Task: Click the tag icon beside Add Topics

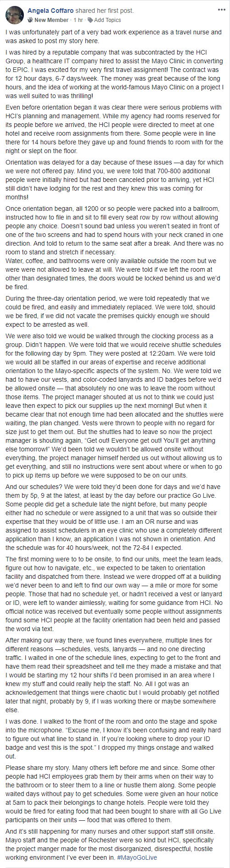Action: point(90,20)
